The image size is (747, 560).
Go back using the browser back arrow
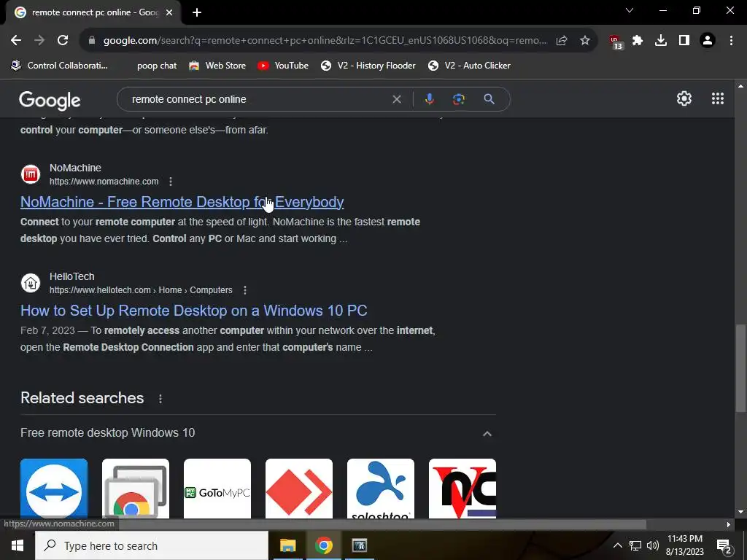tap(16, 41)
